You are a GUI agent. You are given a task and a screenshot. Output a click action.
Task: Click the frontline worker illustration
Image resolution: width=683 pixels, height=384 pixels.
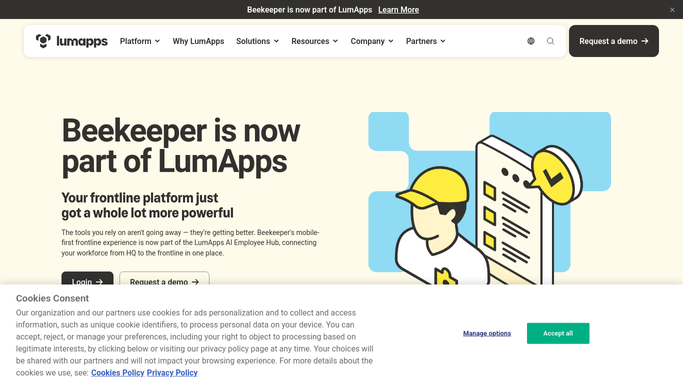tap(489, 198)
